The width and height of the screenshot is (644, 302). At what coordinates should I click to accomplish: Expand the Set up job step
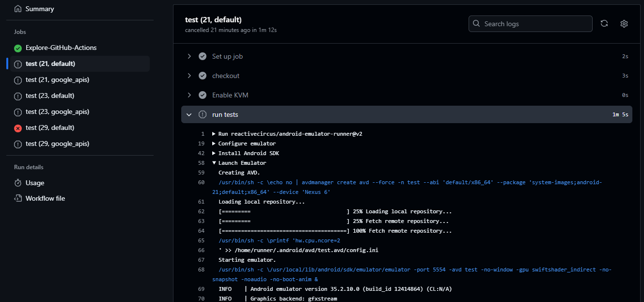pos(189,56)
